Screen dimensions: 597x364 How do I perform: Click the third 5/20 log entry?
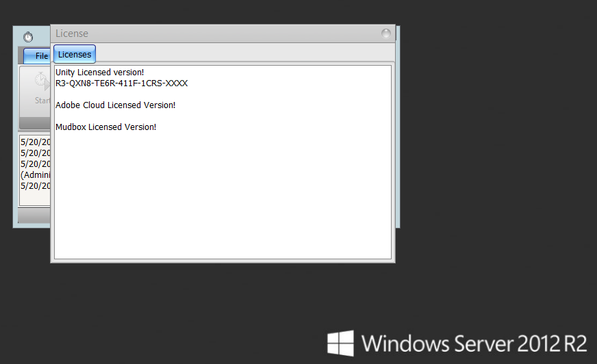coord(36,164)
